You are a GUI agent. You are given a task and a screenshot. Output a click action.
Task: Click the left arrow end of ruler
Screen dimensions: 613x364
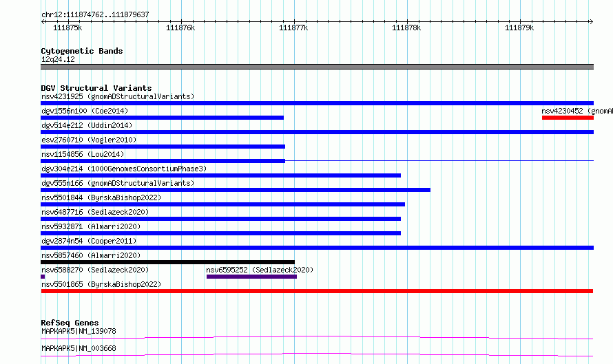43,22
